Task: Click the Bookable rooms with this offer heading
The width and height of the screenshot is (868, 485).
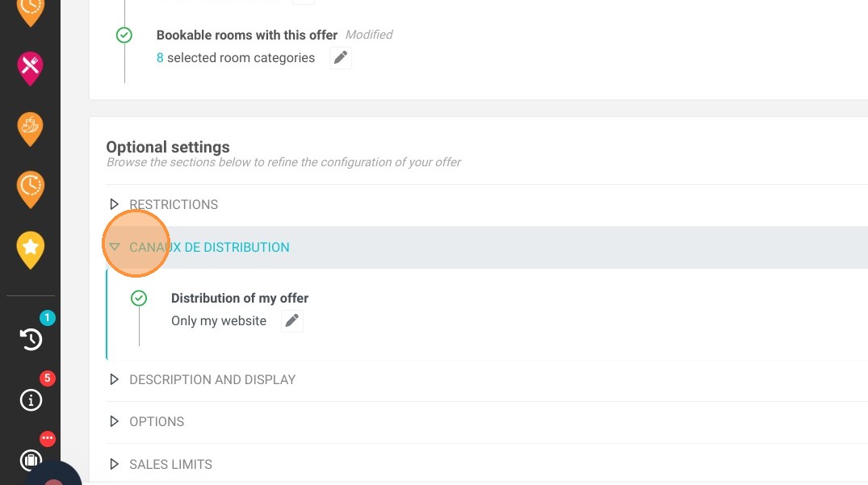Action: [x=247, y=35]
